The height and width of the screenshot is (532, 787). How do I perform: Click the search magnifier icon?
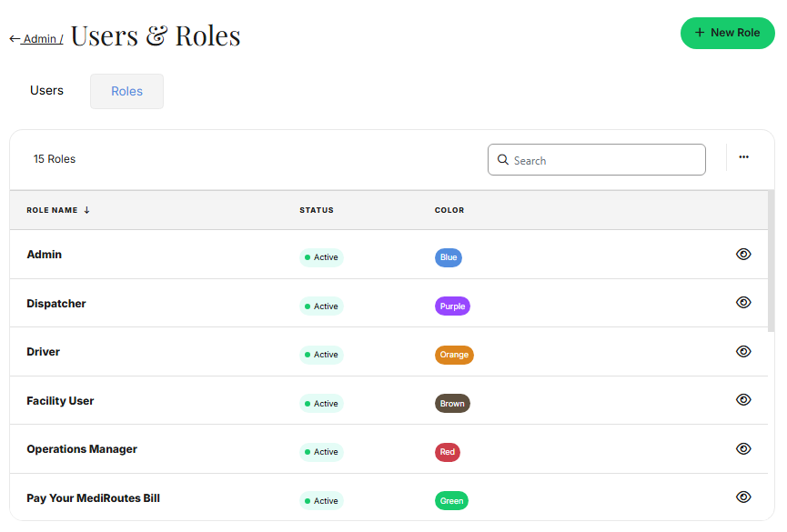503,159
